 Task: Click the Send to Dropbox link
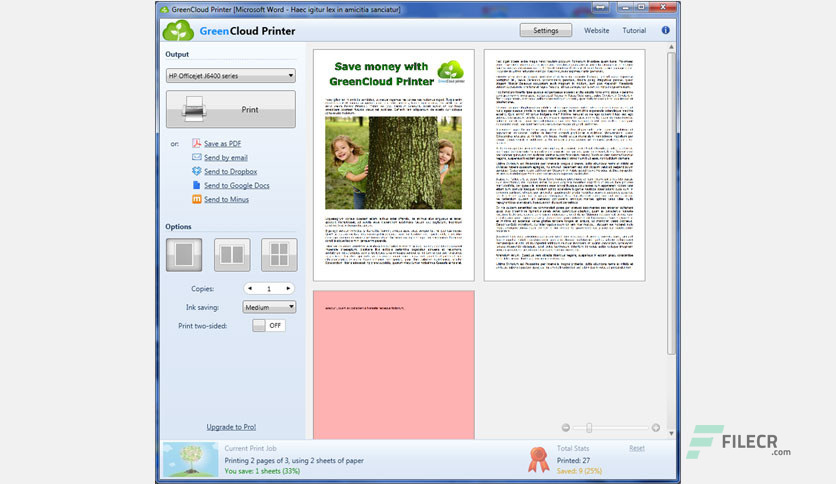(230, 171)
